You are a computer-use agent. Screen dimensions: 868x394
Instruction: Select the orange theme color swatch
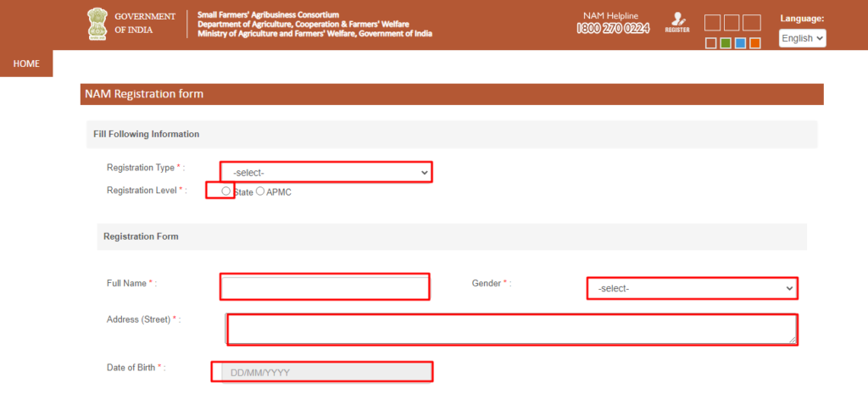[755, 43]
